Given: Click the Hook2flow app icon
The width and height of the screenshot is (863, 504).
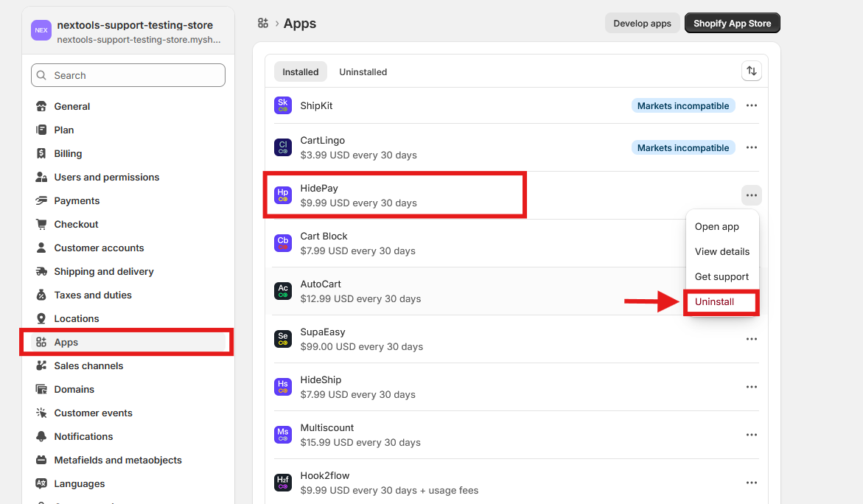Looking at the screenshot, I should click(x=283, y=483).
